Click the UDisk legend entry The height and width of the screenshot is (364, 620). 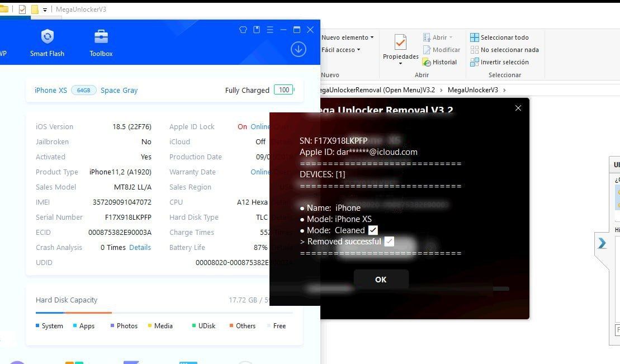click(x=203, y=325)
